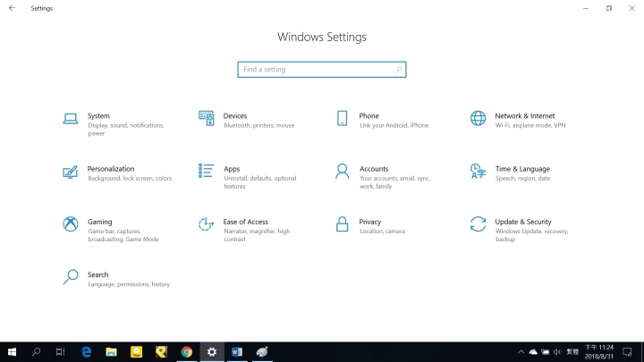Open the Network & Internet globe icon
The image size is (644, 362).
pyautogui.click(x=478, y=119)
